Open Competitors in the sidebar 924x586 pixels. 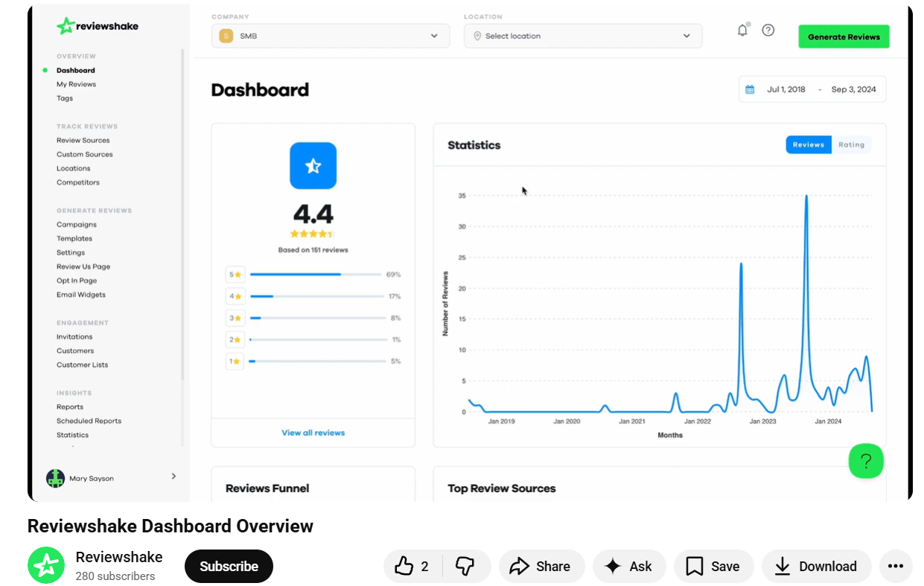point(78,182)
